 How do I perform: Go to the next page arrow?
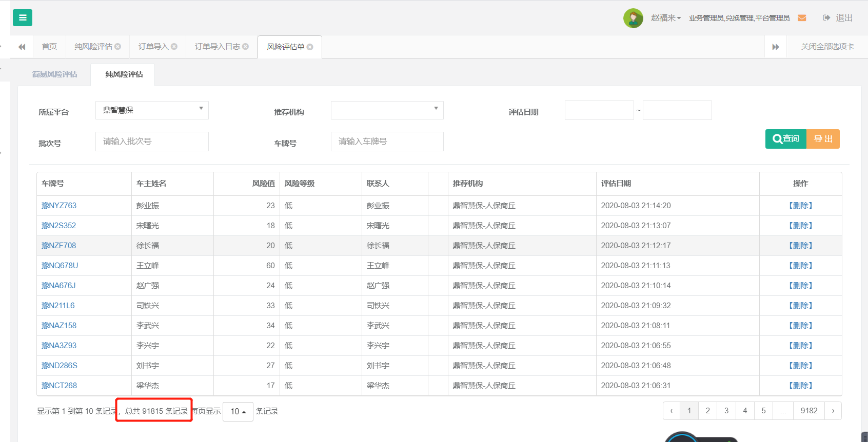click(x=833, y=411)
